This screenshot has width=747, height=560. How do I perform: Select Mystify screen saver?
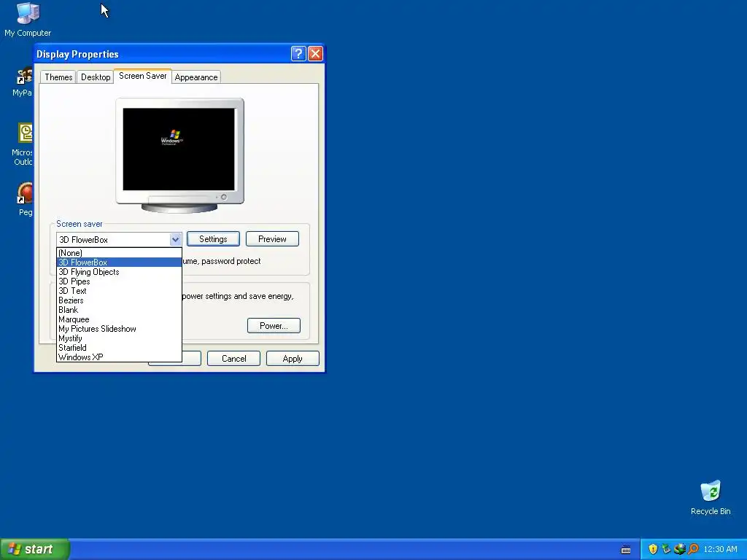pyautogui.click(x=119, y=338)
